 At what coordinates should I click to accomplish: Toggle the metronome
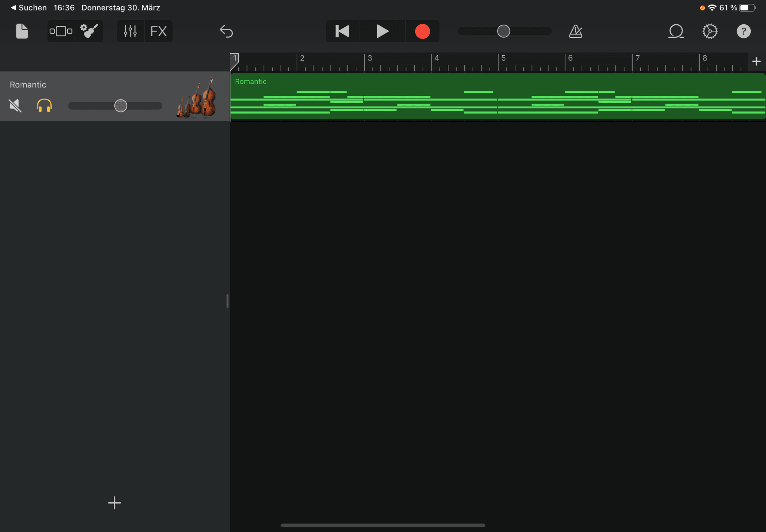coord(576,31)
